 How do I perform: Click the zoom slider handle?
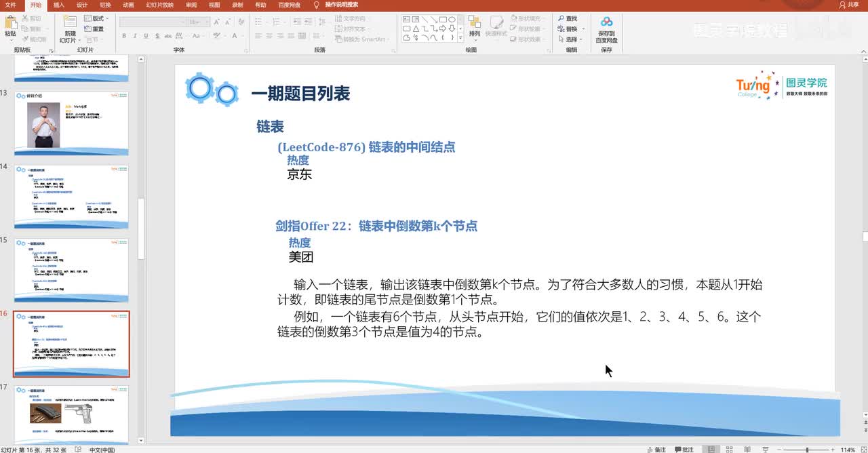click(x=807, y=450)
